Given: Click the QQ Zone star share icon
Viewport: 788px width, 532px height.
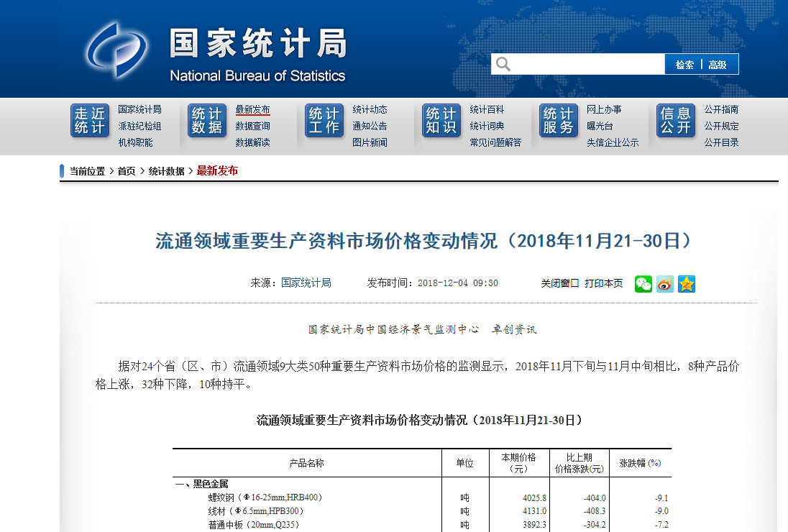Looking at the screenshot, I should pyautogui.click(x=687, y=284).
